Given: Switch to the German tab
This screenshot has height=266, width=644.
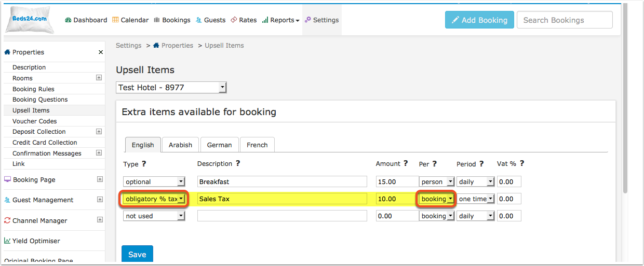Looking at the screenshot, I should tap(219, 145).
